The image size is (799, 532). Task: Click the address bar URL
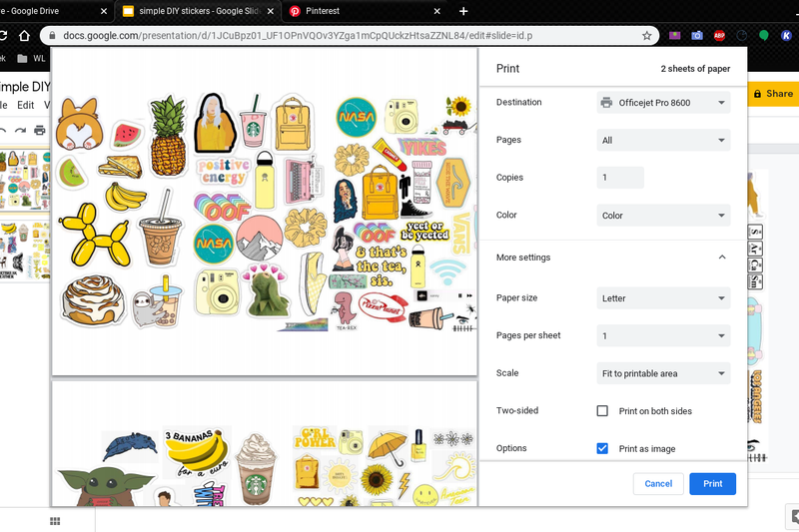click(x=298, y=36)
